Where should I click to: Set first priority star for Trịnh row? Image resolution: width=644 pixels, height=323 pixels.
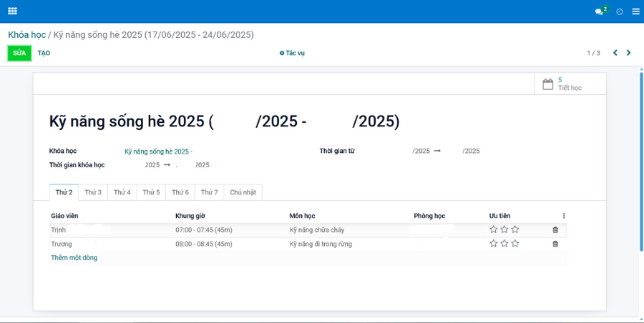coord(494,229)
